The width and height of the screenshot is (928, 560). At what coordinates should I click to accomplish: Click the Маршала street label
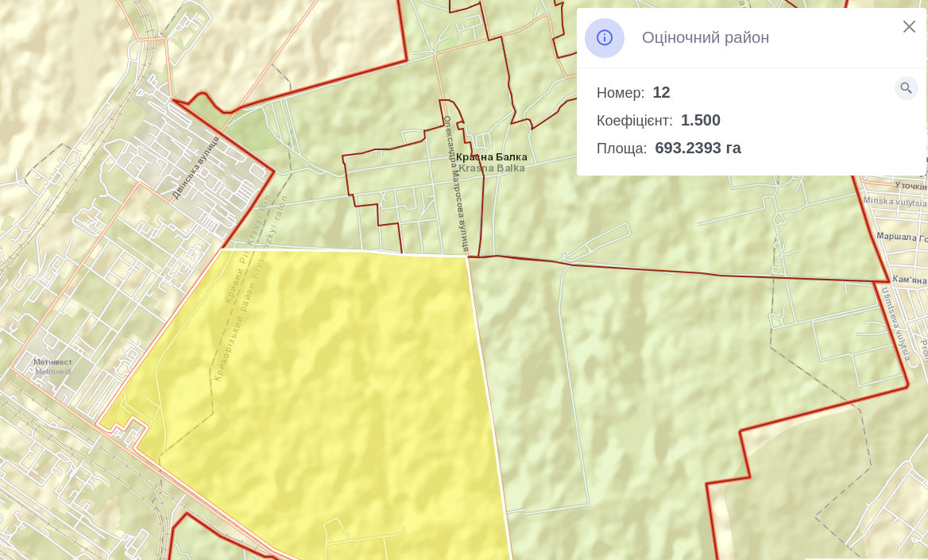(x=901, y=237)
